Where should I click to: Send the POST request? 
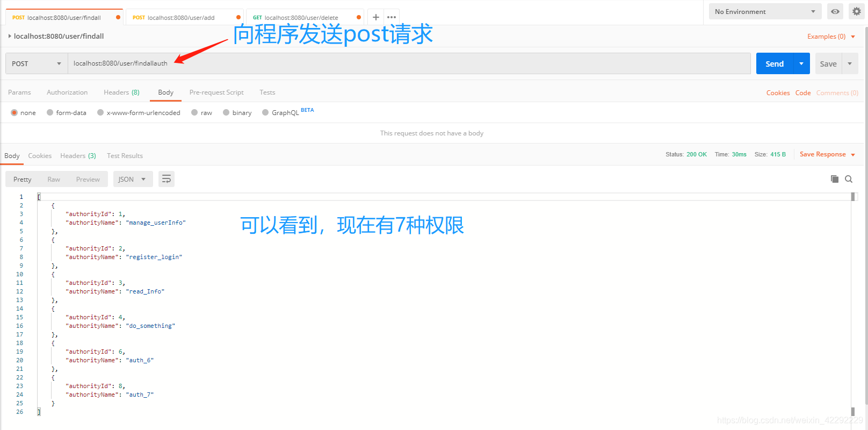tap(775, 63)
